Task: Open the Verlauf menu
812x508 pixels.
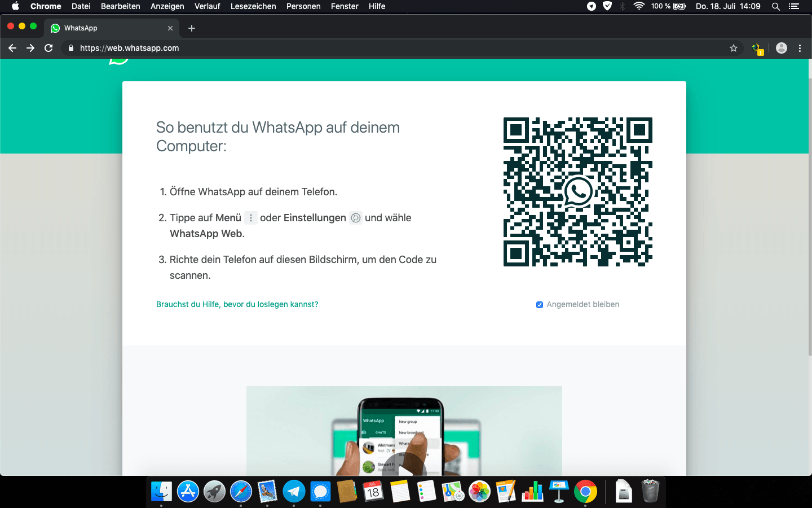Action: 208,6
